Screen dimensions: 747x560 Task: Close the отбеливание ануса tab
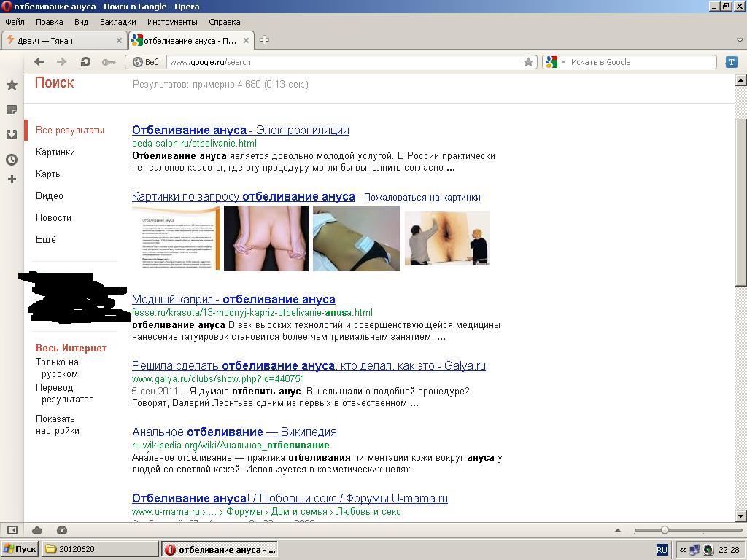[x=246, y=41]
